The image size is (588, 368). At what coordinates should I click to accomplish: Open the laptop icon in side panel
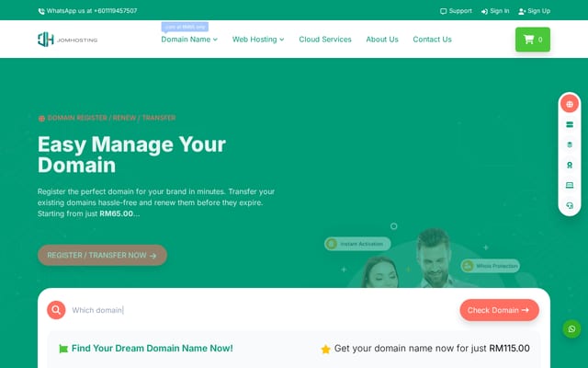point(570,186)
